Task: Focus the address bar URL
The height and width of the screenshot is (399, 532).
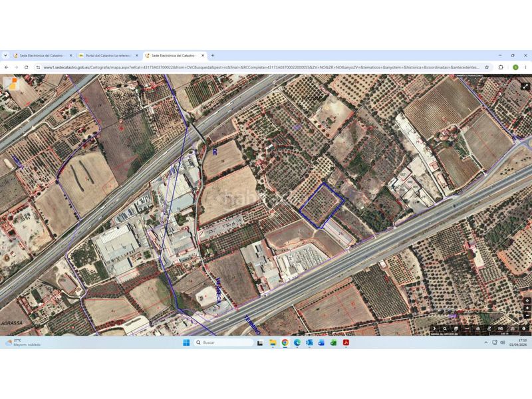Action: 261,68
